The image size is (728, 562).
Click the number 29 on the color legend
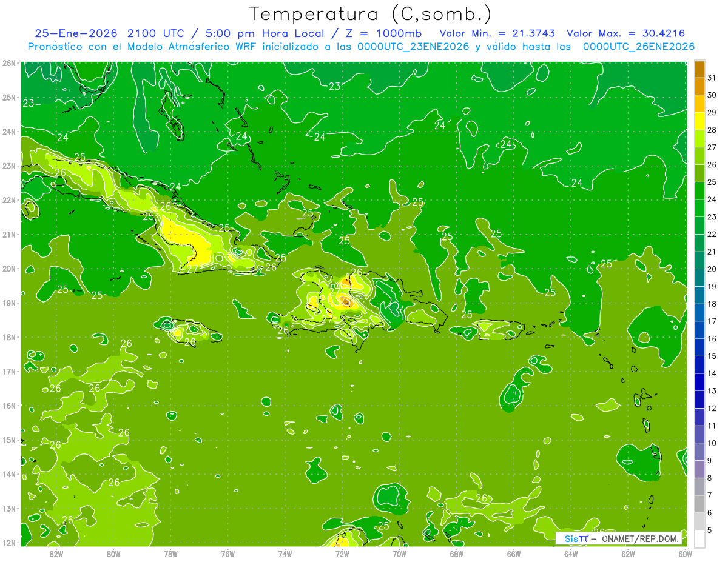coord(712,112)
